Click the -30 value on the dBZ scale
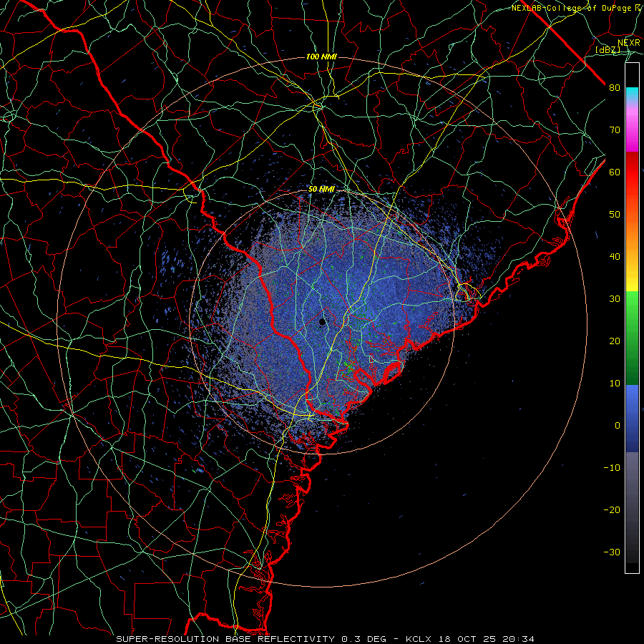This screenshot has height=644, width=644. pyautogui.click(x=612, y=552)
